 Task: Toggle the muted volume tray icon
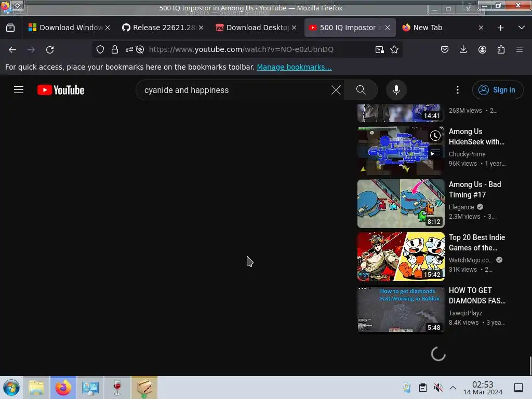[x=438, y=388]
